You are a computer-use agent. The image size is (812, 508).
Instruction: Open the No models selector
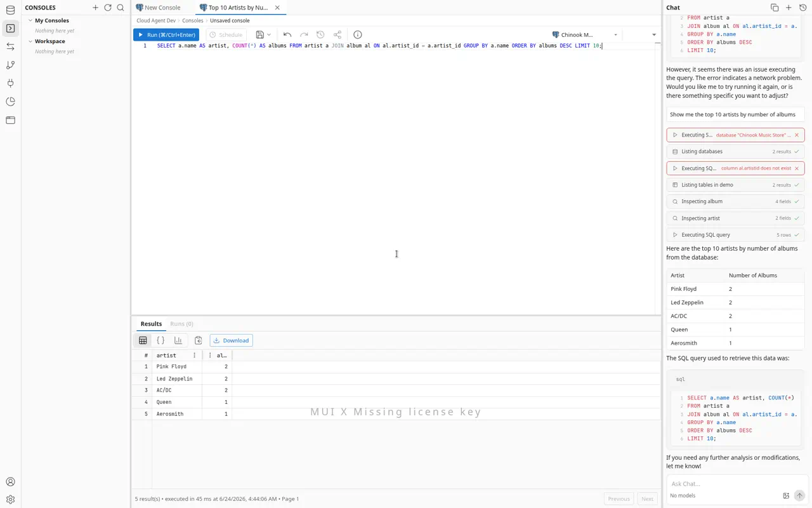[x=683, y=496]
